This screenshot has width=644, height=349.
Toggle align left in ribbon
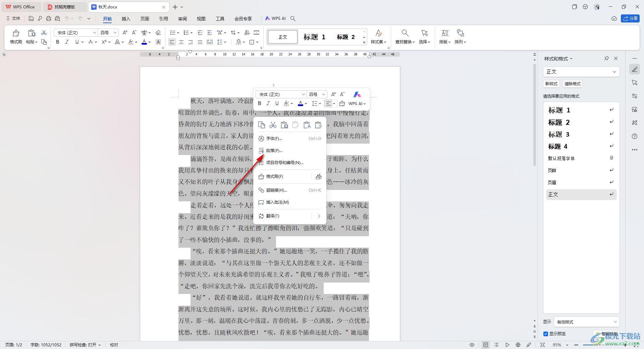(172, 42)
